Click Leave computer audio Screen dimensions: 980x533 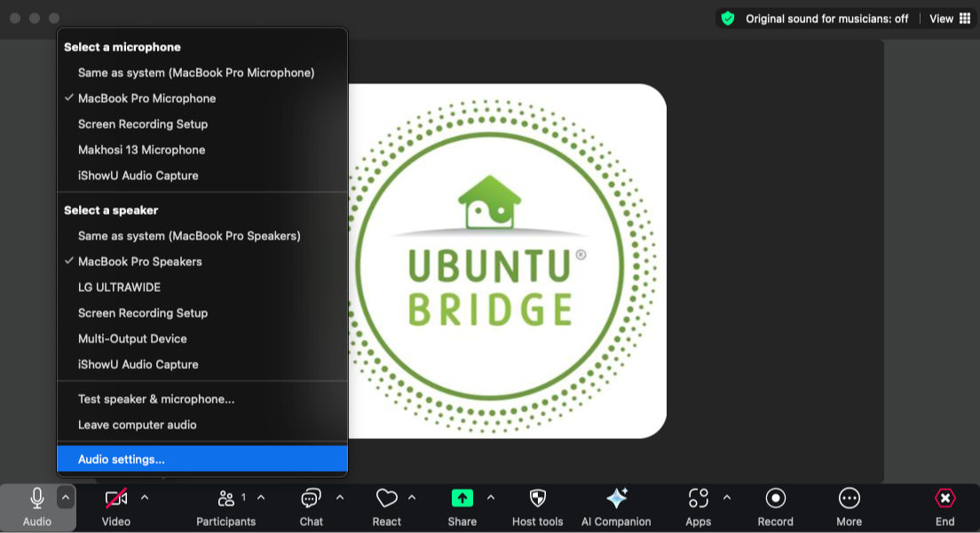pos(202,425)
